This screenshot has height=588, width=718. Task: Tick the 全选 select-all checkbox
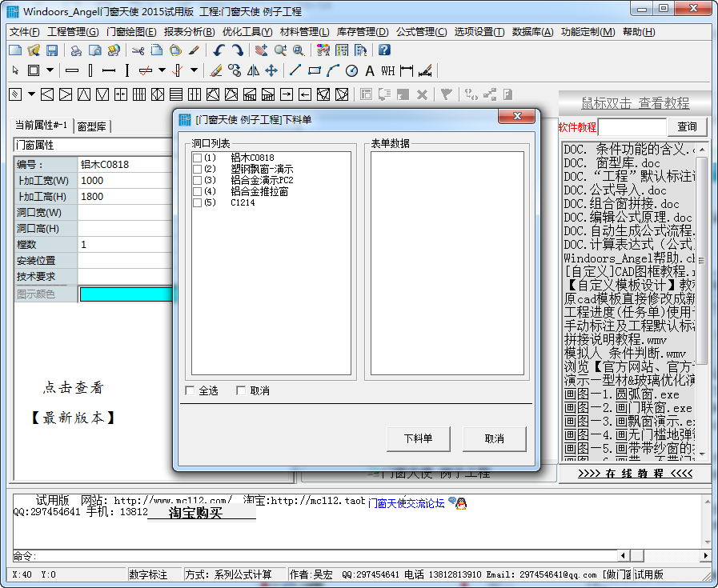[x=190, y=390]
